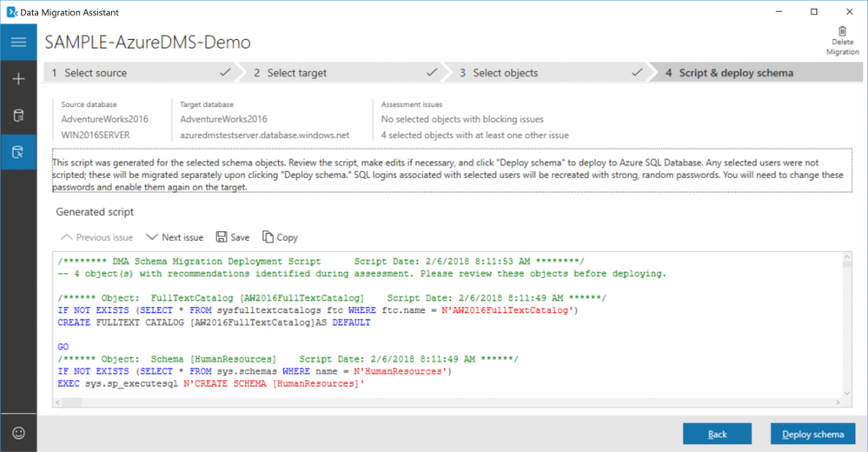868x452 pixels.
Task: Open the hamburger menu in sidebar
Action: click(18, 42)
